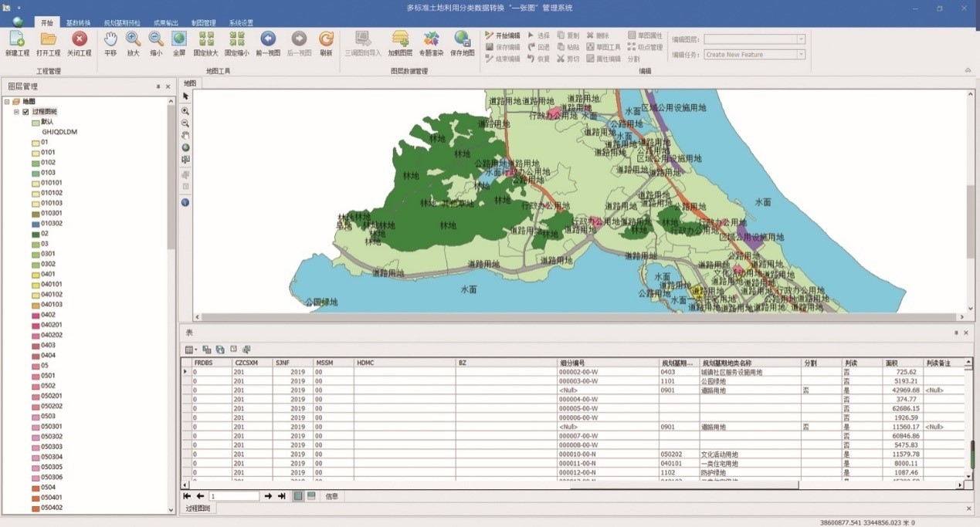Switch to the 成果输出 ribbon tab
Viewport: 980px width, 527px height.
click(165, 23)
